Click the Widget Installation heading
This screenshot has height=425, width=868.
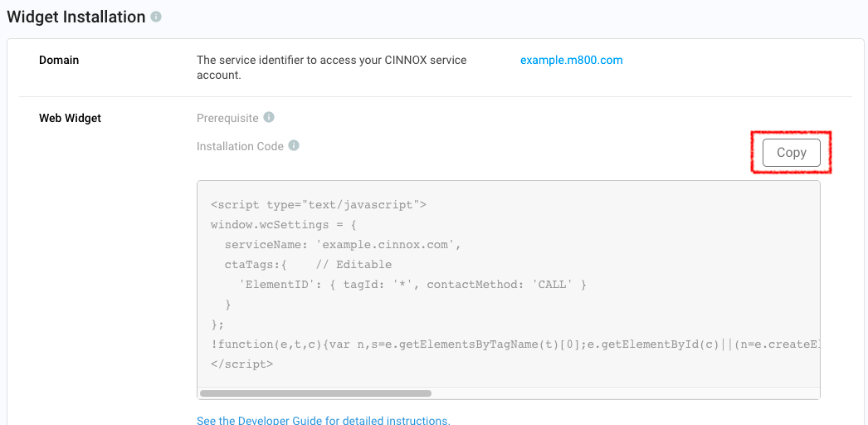pos(76,17)
